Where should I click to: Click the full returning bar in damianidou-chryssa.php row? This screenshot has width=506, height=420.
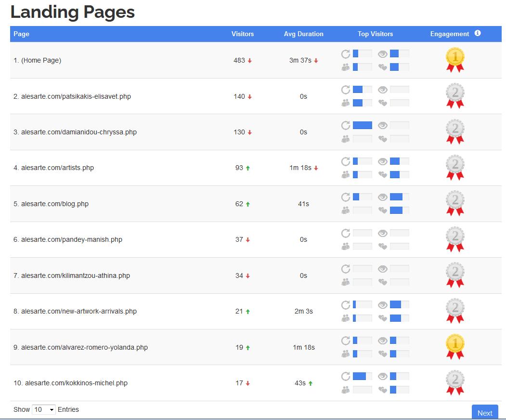coord(363,125)
